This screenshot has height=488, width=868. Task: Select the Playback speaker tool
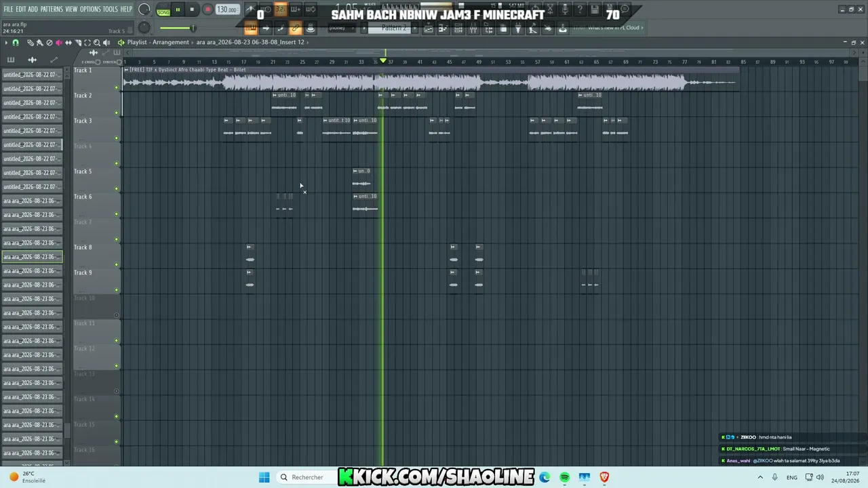click(106, 43)
